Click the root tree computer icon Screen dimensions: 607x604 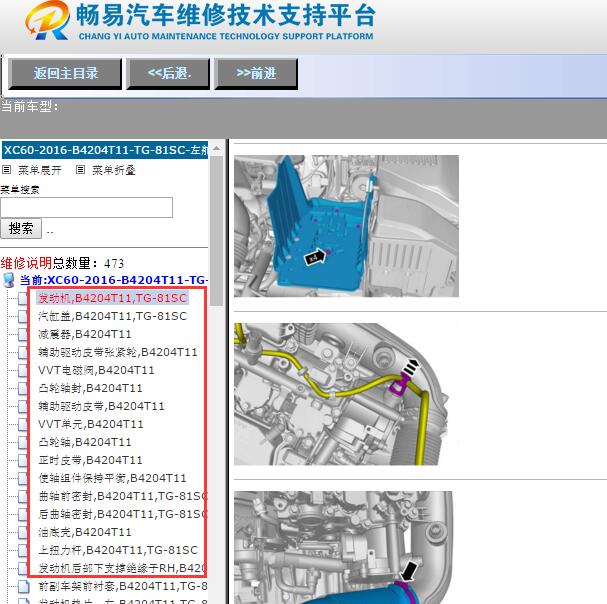(x=9, y=280)
